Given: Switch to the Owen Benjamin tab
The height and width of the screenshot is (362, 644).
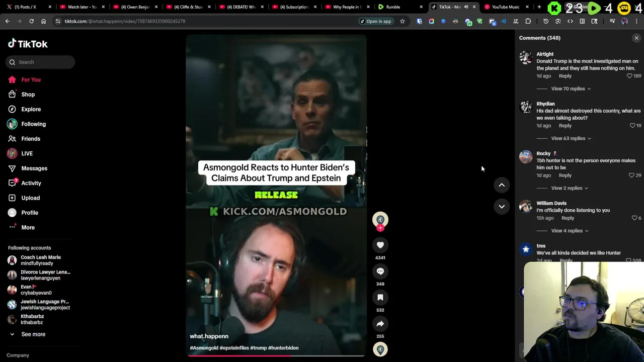Looking at the screenshot, I should pos(134,7).
